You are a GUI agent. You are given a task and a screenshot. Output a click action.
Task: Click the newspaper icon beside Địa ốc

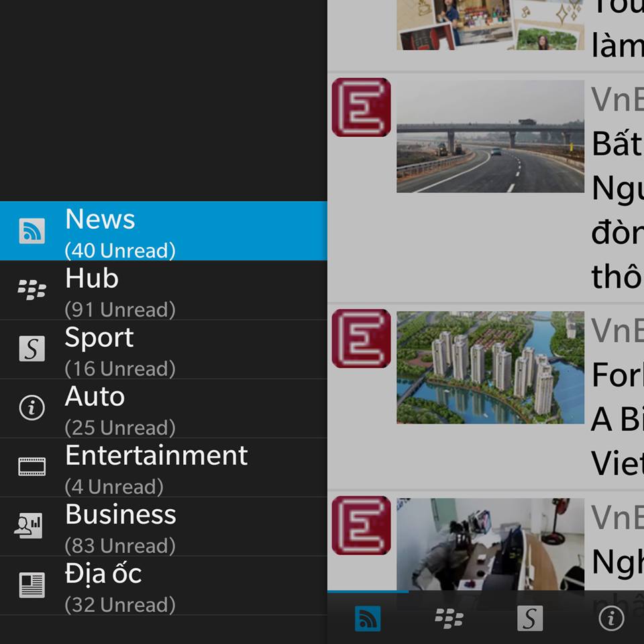click(32, 585)
